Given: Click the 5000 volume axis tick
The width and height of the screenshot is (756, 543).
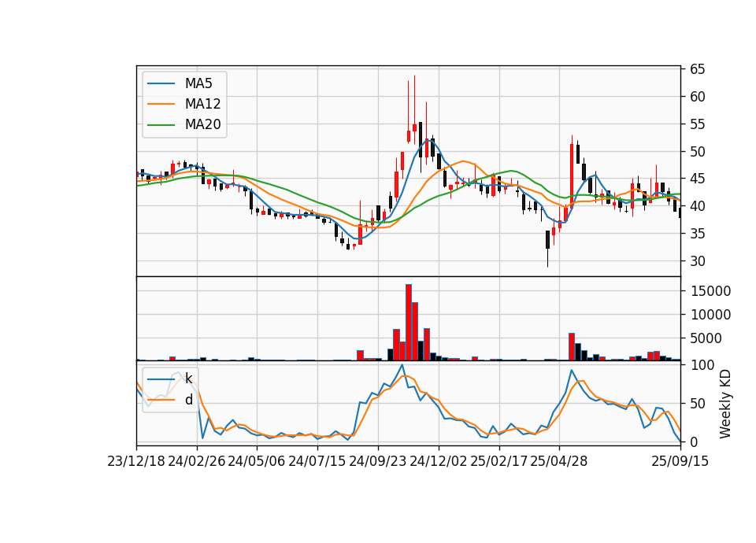Looking at the screenshot, I should pyautogui.click(x=706, y=338).
